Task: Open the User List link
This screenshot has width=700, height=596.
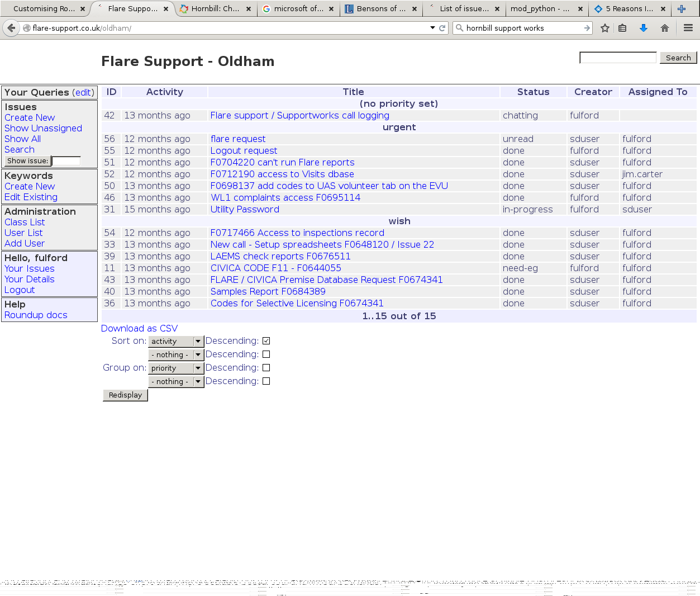Action: click(23, 233)
